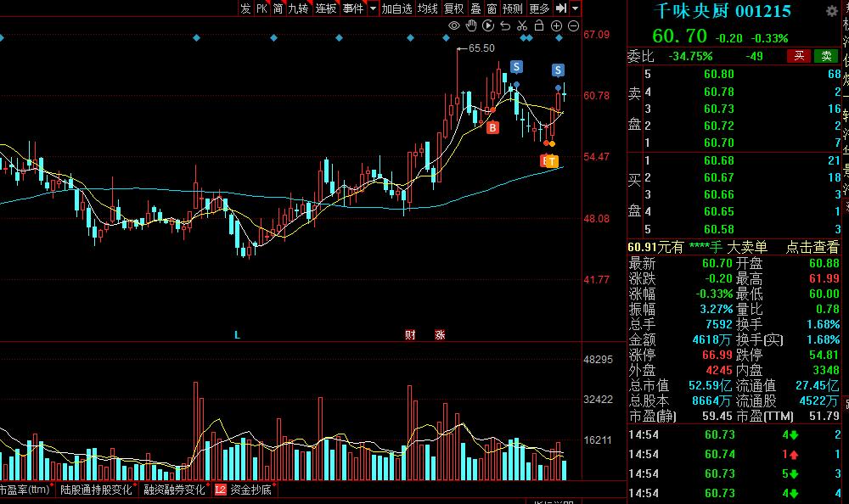The height and width of the screenshot is (504, 849).
Task: Click 加自选 to add to watchlist
Action: point(396,8)
